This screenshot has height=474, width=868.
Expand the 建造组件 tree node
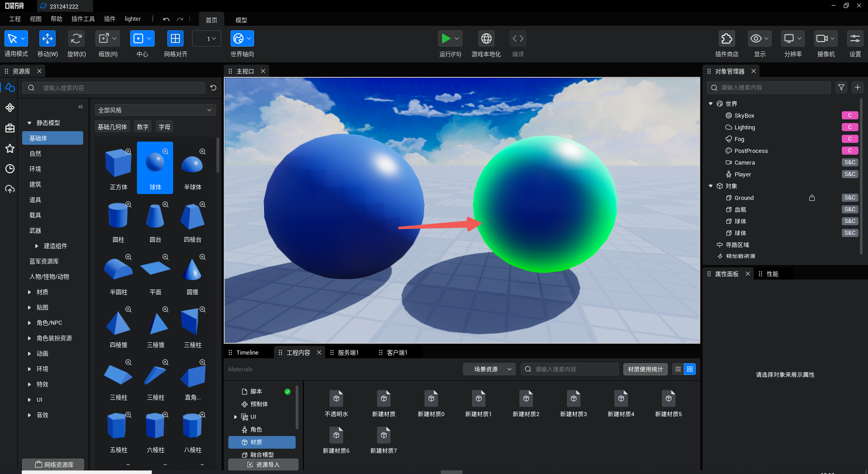[37, 246]
